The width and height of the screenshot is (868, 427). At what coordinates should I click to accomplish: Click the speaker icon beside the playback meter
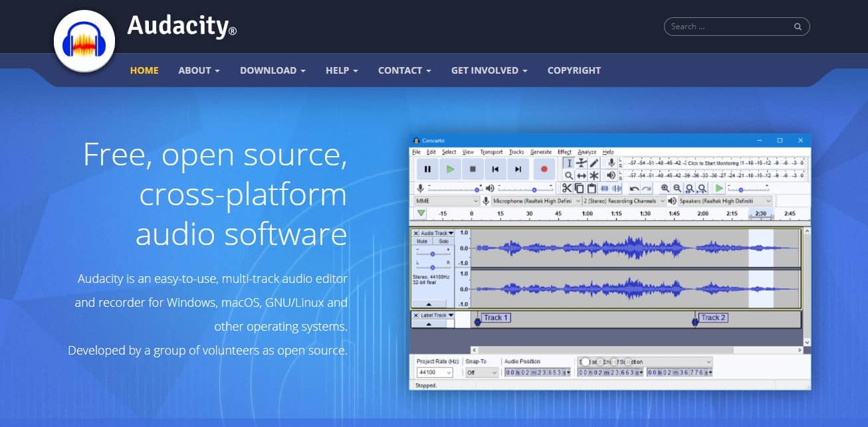coord(611,175)
